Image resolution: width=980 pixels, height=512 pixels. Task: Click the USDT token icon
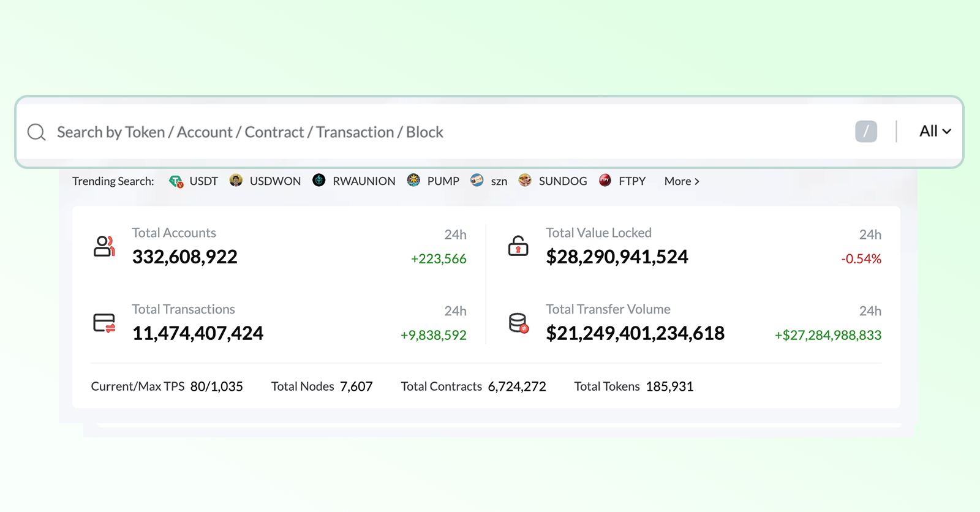[x=176, y=181]
